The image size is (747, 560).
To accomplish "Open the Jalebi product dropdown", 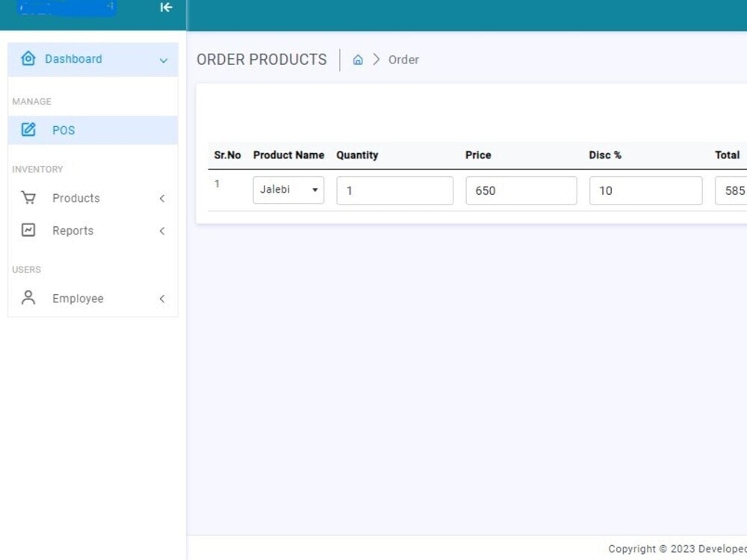I will (x=288, y=190).
